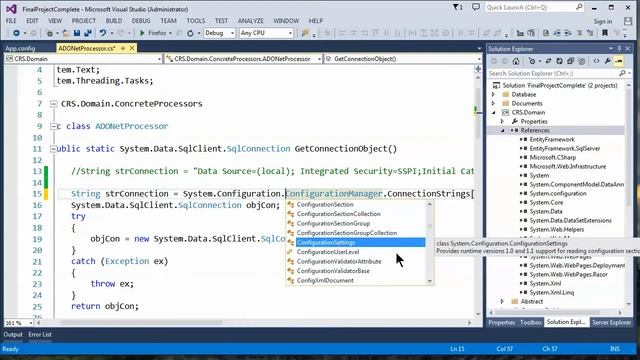Switch to the Toolbox tab
The height and width of the screenshot is (360, 640).
531,322
